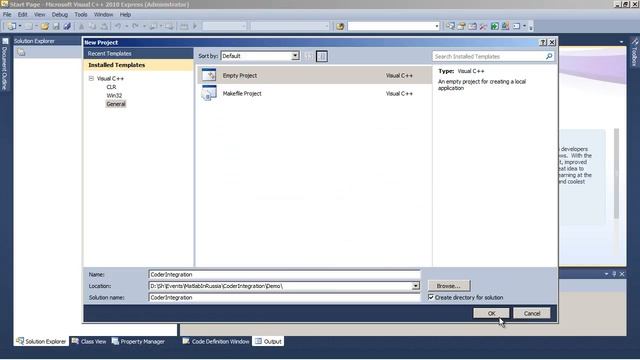Select Recent Templates section

point(138,53)
